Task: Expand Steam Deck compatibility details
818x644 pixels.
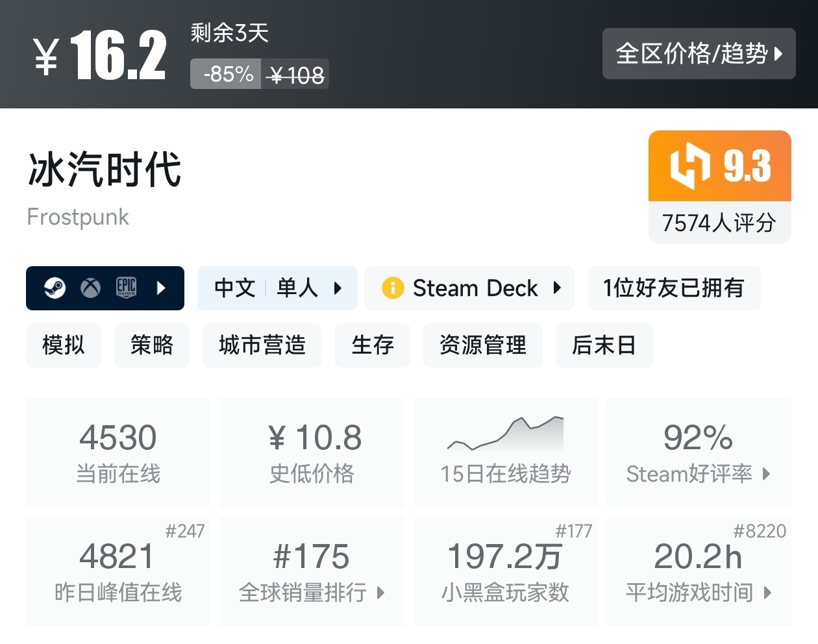Action: pos(557,288)
